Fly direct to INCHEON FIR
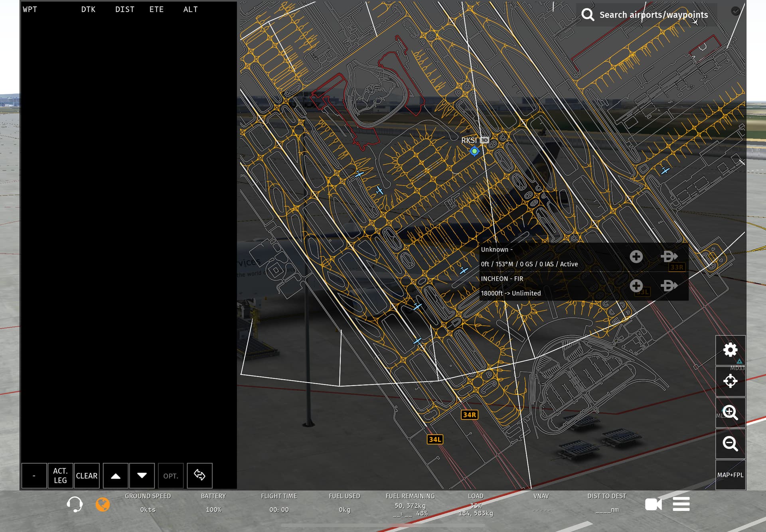This screenshot has height=532, width=766. (x=669, y=286)
